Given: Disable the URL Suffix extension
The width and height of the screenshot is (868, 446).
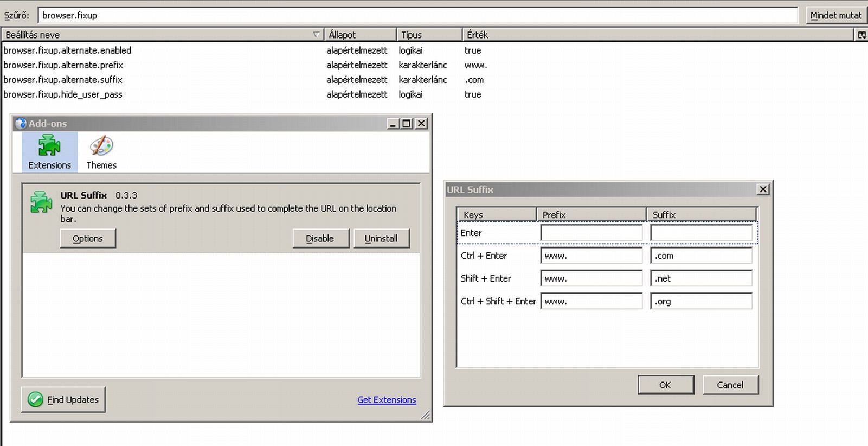Looking at the screenshot, I should (x=320, y=239).
